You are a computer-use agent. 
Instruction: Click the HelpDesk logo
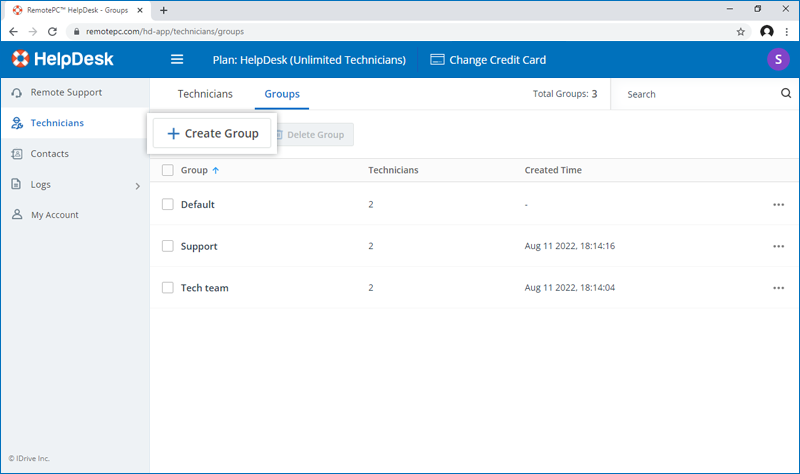63,59
